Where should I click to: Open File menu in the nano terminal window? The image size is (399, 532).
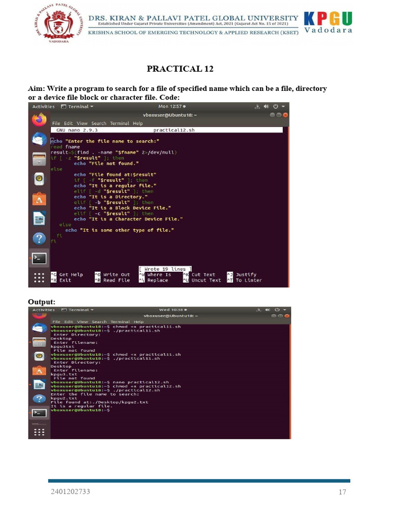tap(56, 123)
